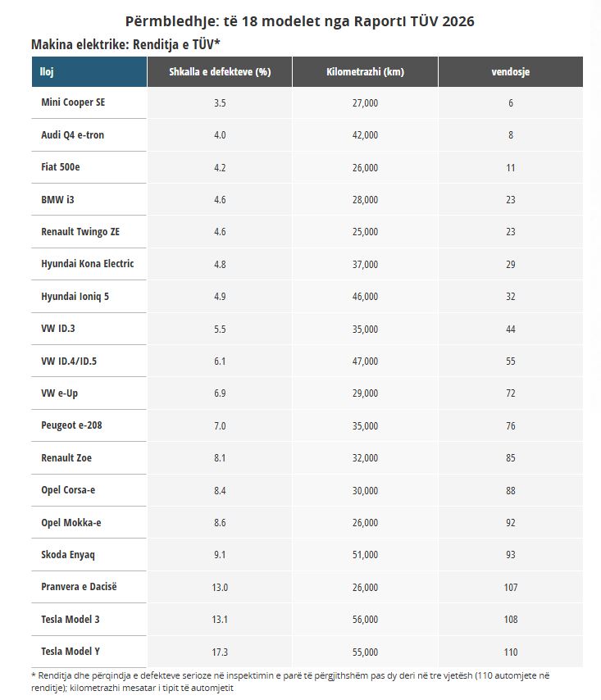
Task: Select the VW ID.3 row label
Action: tap(57, 329)
